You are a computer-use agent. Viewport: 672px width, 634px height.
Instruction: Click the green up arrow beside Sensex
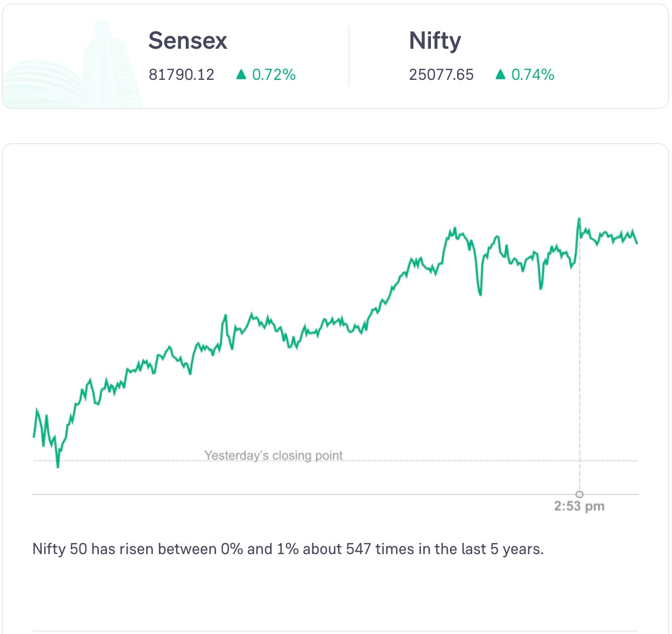coord(241,75)
